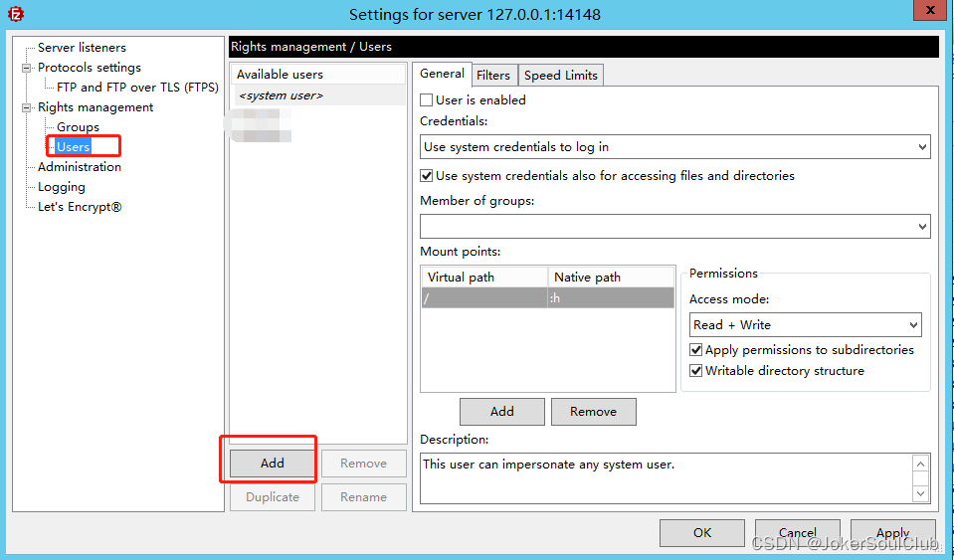This screenshot has width=954, height=560.
Task: Click the Native path column header
Action: (611, 278)
